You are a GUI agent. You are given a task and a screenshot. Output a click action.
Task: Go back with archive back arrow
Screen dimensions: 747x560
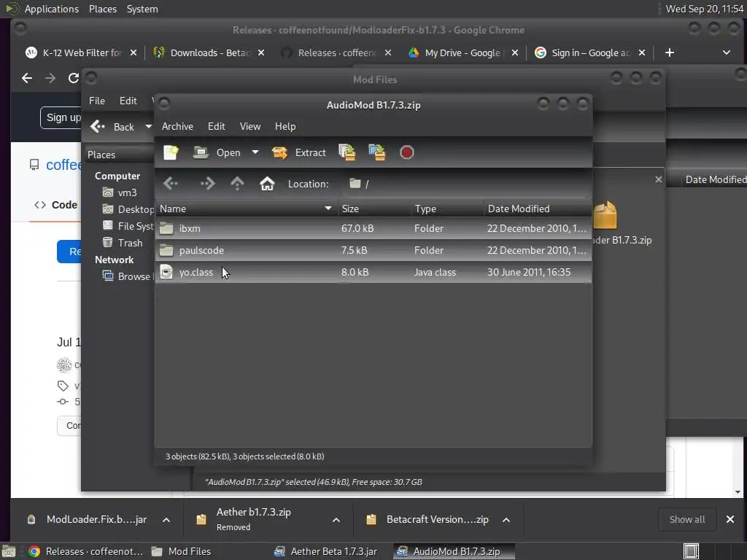coord(171,184)
